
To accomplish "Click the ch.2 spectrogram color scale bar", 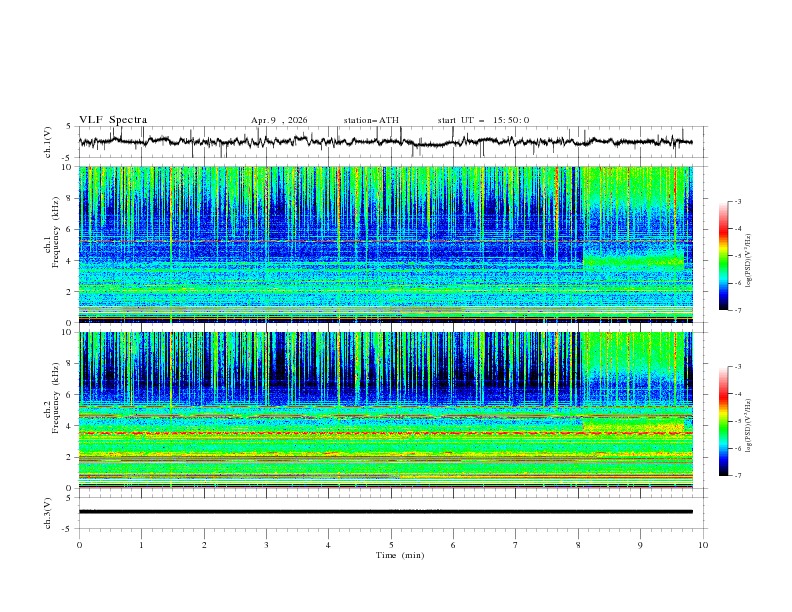I will point(723,421).
